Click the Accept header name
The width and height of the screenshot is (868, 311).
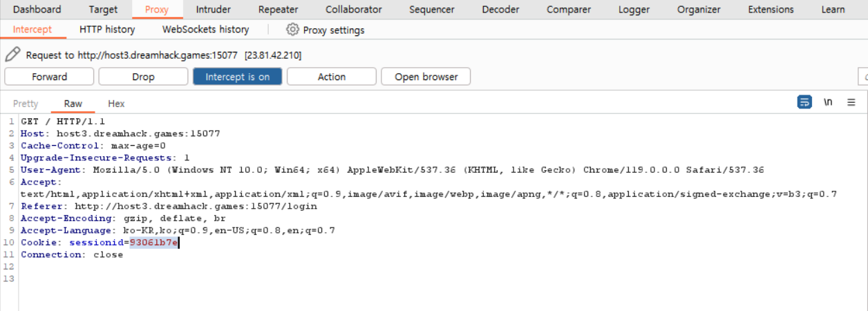41,182
